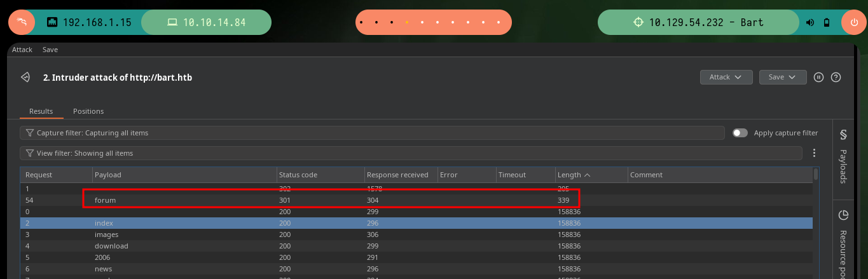Select the Results tab
The height and width of the screenshot is (279, 868).
[x=41, y=111]
